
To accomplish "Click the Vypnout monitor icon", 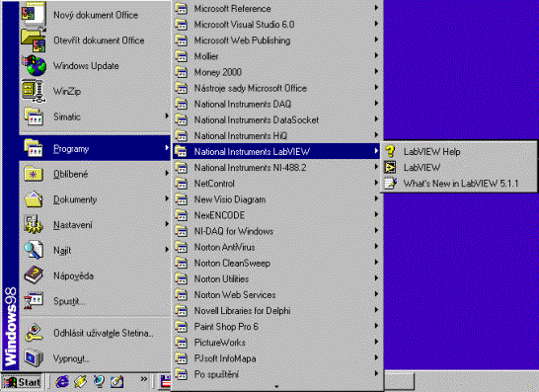I will click(x=34, y=358).
